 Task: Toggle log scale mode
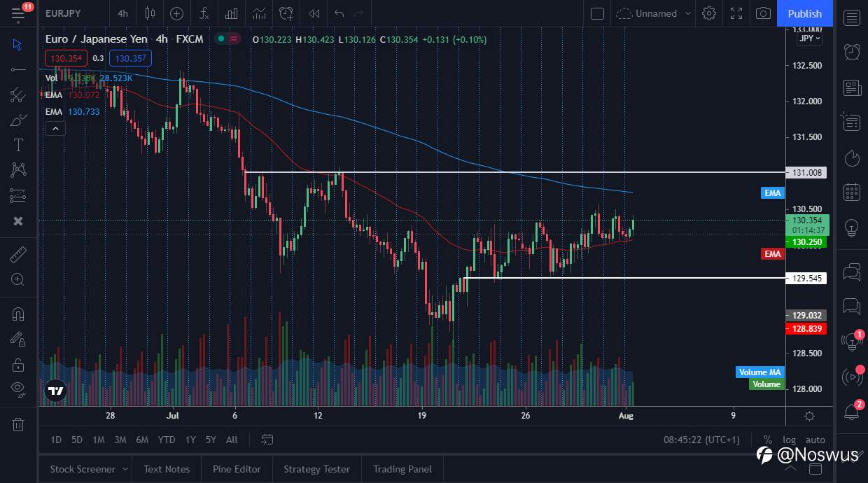pos(789,440)
